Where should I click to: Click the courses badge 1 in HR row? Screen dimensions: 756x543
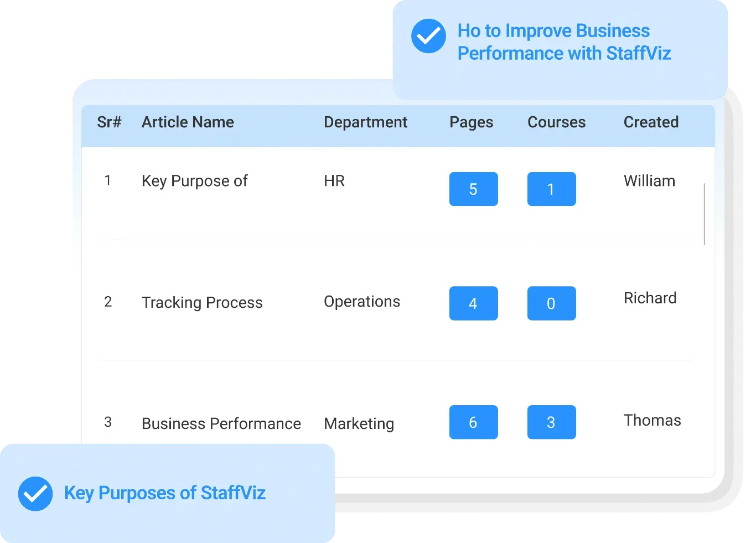coord(551,189)
